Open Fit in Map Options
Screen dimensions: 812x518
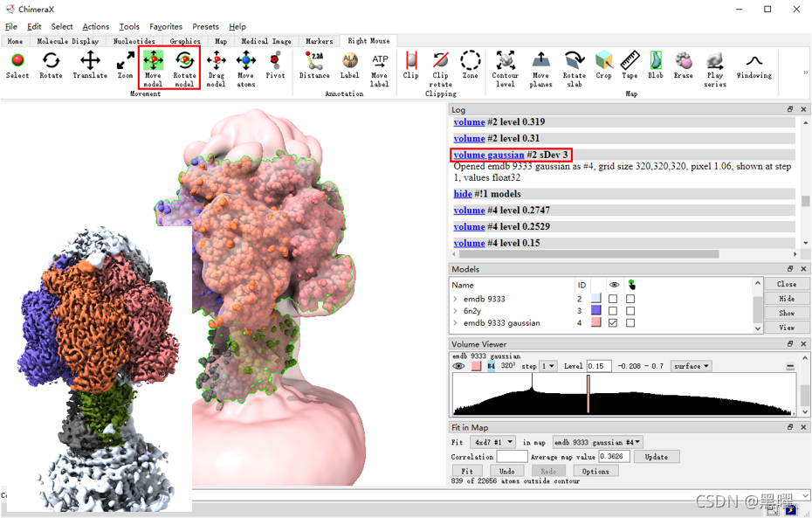point(595,471)
